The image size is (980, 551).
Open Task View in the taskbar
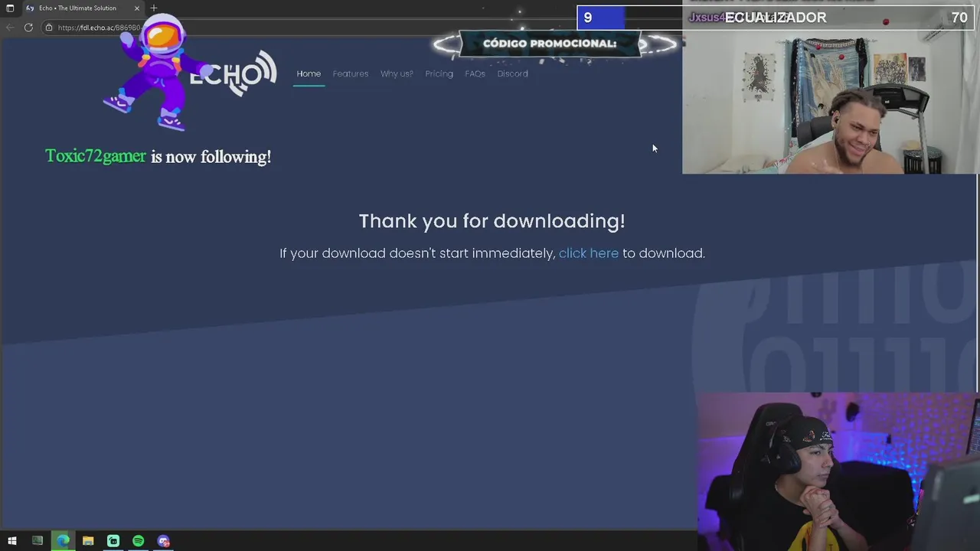[x=37, y=541]
